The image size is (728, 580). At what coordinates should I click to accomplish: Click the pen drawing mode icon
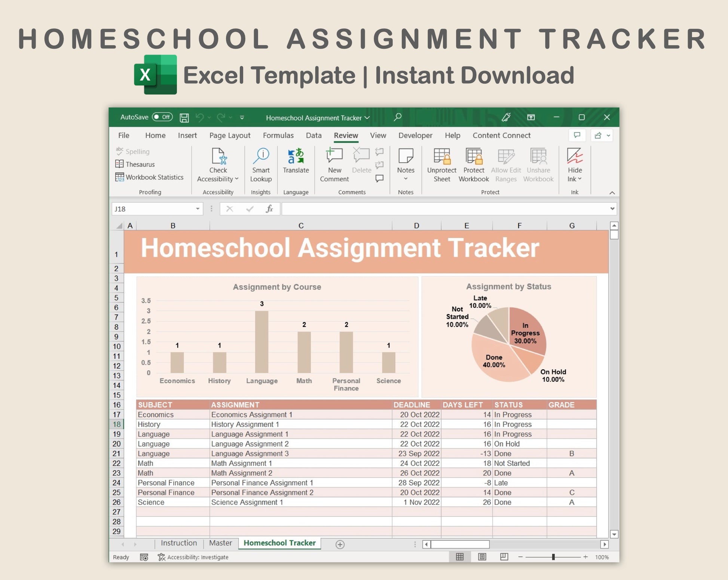point(506,117)
